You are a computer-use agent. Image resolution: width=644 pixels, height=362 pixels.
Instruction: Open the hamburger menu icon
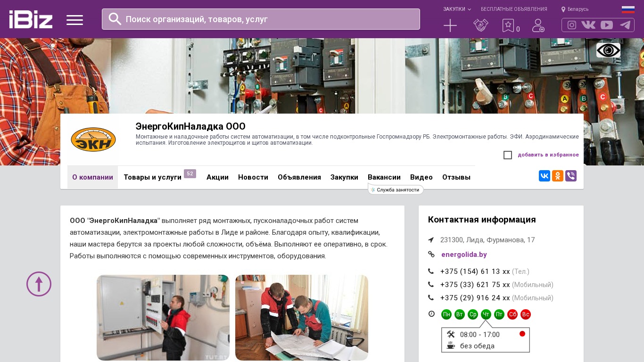[74, 20]
